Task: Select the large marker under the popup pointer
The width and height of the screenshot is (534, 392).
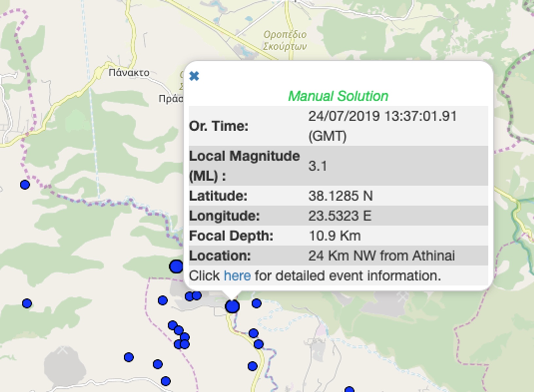Action: pyautogui.click(x=232, y=306)
